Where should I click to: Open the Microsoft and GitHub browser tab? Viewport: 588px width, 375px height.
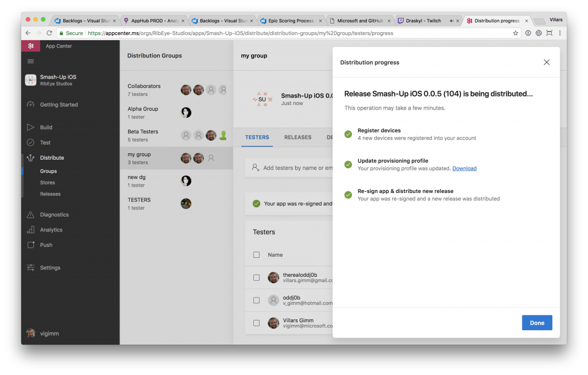coord(360,21)
